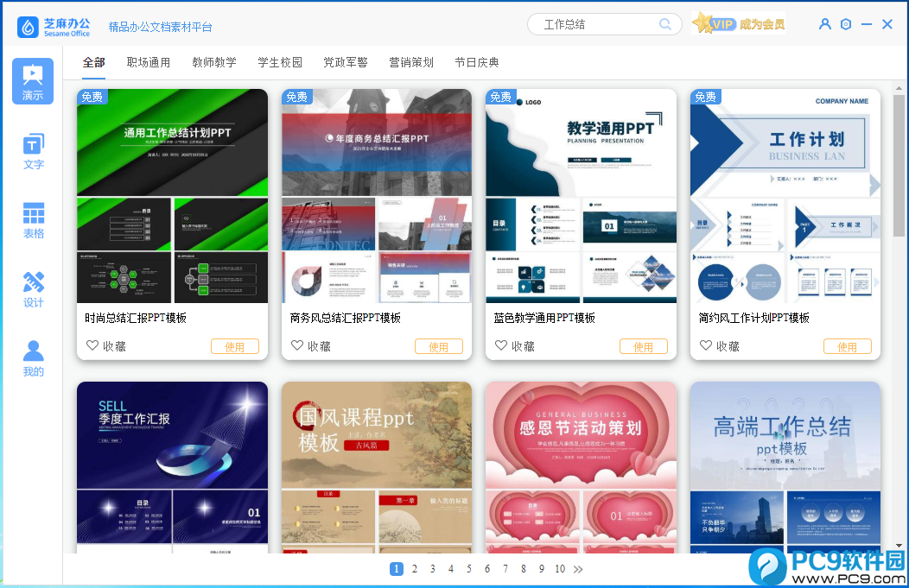The image size is (909, 588).
Task: Click the scrollbar up arrow
Action: 899,89
